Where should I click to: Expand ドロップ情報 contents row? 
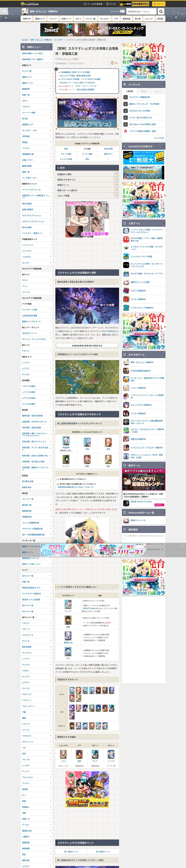point(87,195)
